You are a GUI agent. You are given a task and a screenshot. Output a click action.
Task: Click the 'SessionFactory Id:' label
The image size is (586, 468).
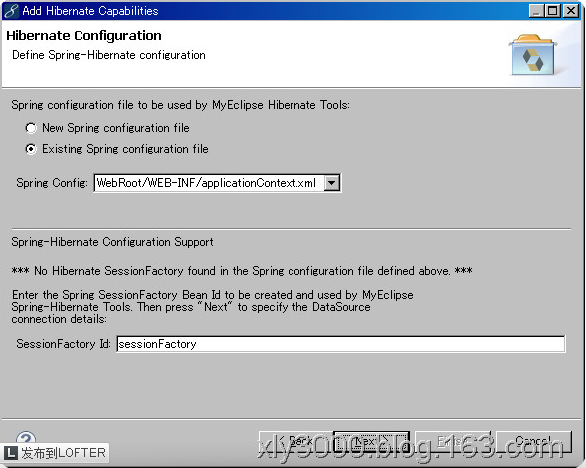63,344
